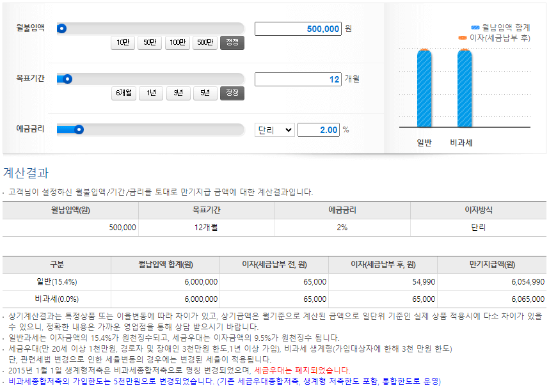Screen dimensions: 549x392
Task: Click the interest rate percentage input field
Action: click(318, 129)
